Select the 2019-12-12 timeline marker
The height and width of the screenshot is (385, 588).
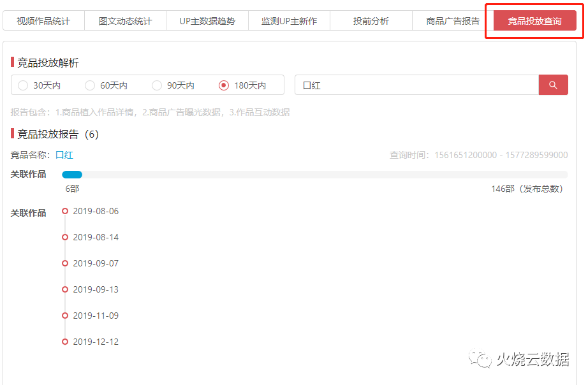(65, 342)
